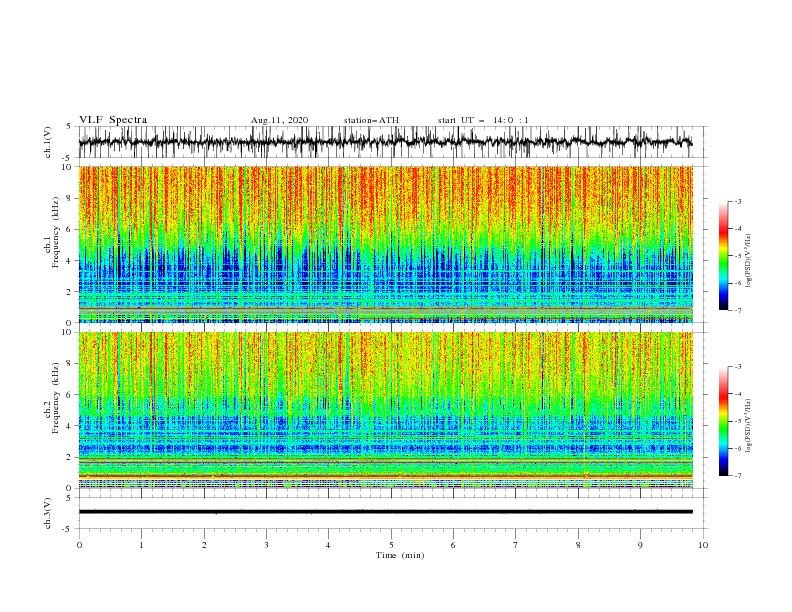Click the '8' kHz tick on ch.1 frequency axis

[x=69, y=198]
